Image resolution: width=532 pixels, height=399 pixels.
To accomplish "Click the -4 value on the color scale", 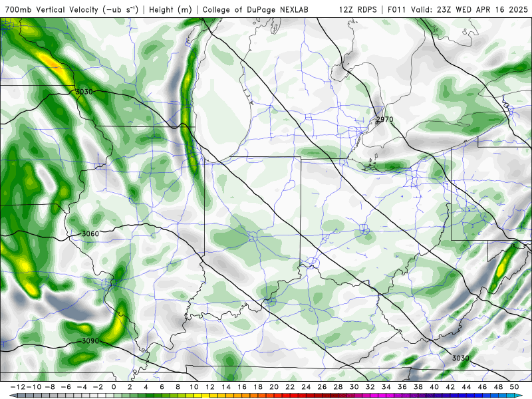I will point(82,387).
